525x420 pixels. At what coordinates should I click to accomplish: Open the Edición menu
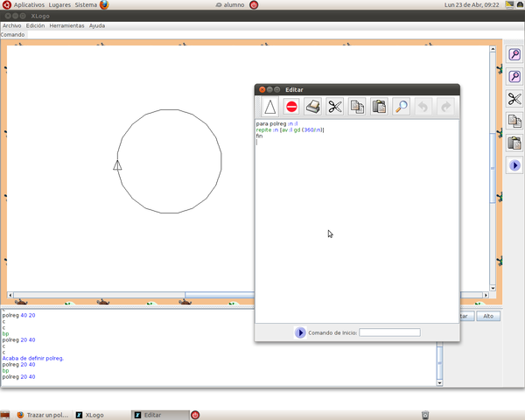pos(35,25)
